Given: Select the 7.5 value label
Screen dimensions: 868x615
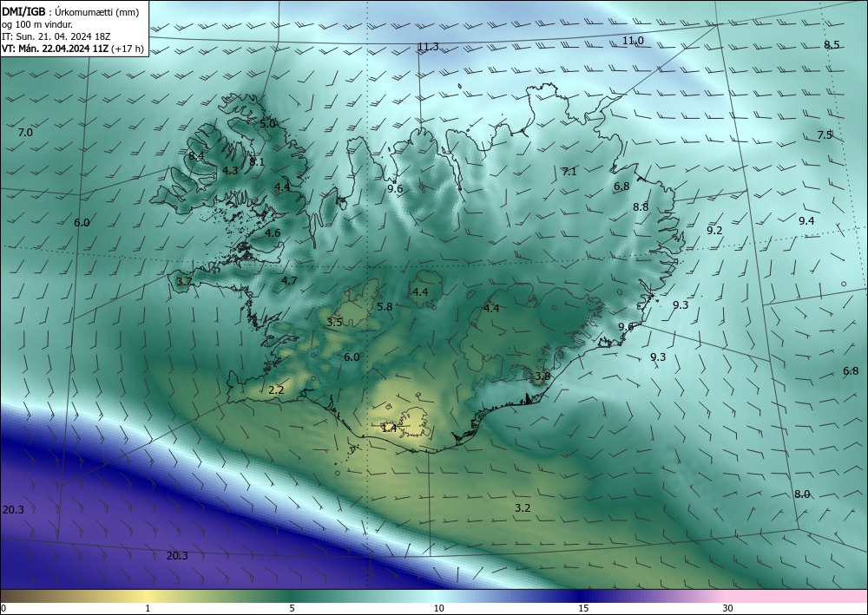Looking at the screenshot, I should (825, 135).
